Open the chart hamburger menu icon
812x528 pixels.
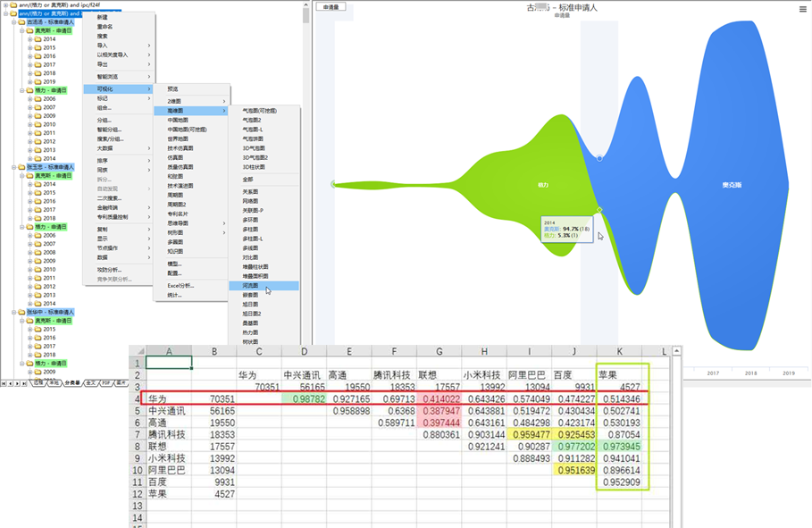click(803, 10)
